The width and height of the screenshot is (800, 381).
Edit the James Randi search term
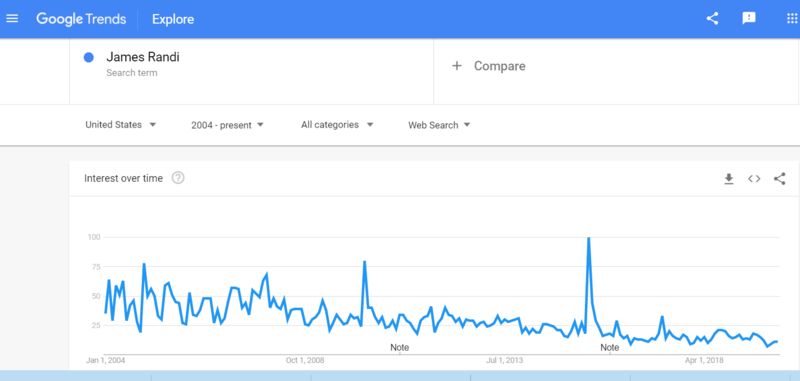(143, 57)
